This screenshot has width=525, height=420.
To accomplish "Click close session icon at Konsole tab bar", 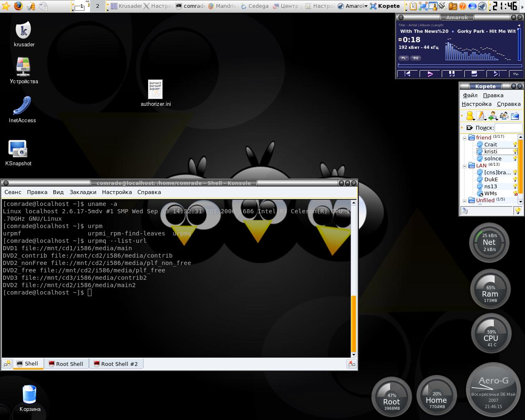I will [352, 364].
